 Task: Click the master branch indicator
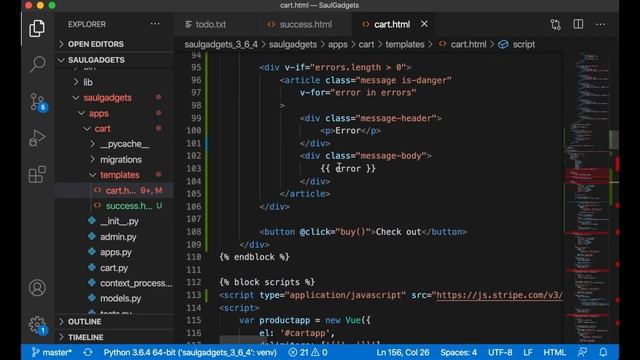click(x=51, y=352)
